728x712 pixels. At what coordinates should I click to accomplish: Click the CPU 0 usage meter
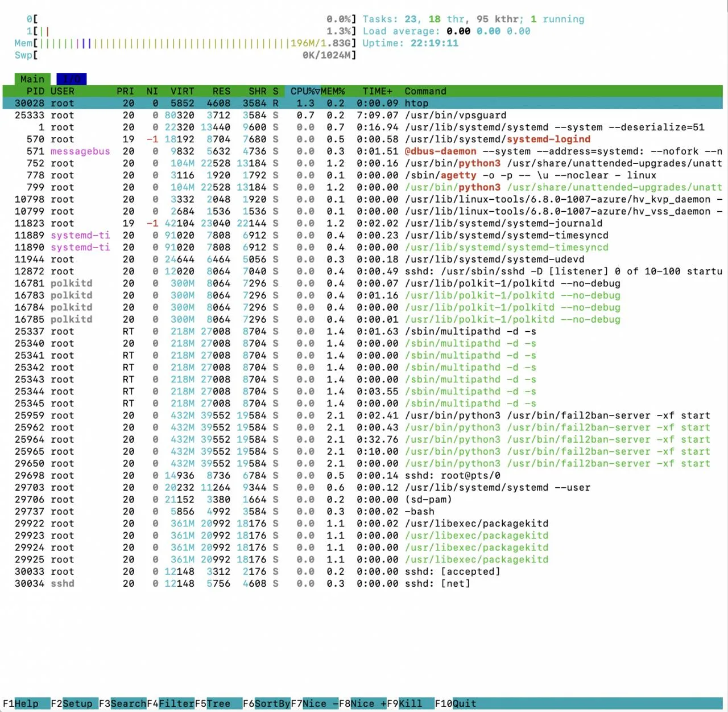191,19
